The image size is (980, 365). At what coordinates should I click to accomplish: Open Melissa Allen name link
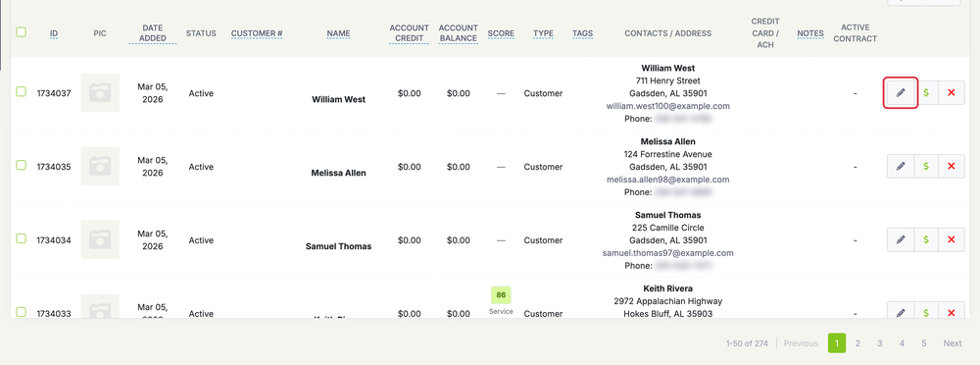(338, 173)
